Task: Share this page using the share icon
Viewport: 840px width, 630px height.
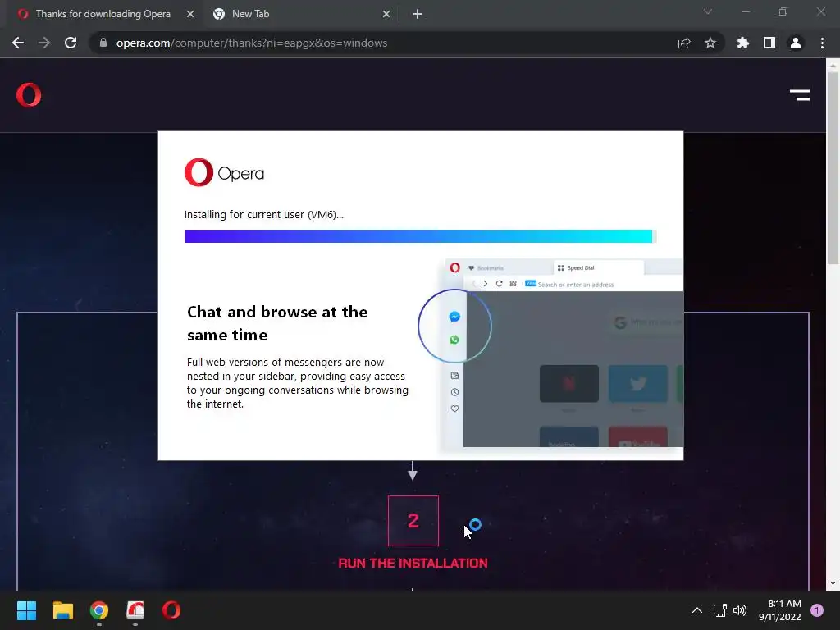Action: (x=684, y=43)
